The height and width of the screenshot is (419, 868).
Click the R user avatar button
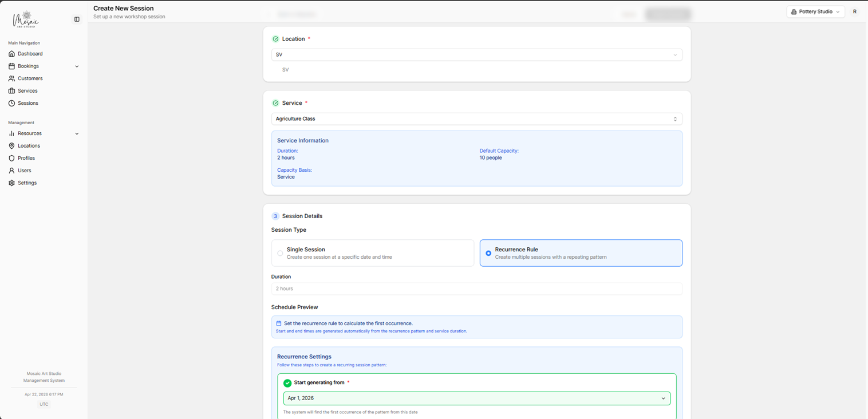855,11
